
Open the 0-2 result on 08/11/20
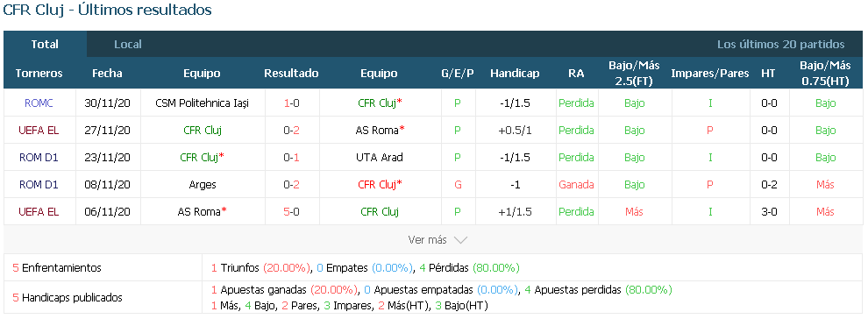pyautogui.click(x=291, y=185)
